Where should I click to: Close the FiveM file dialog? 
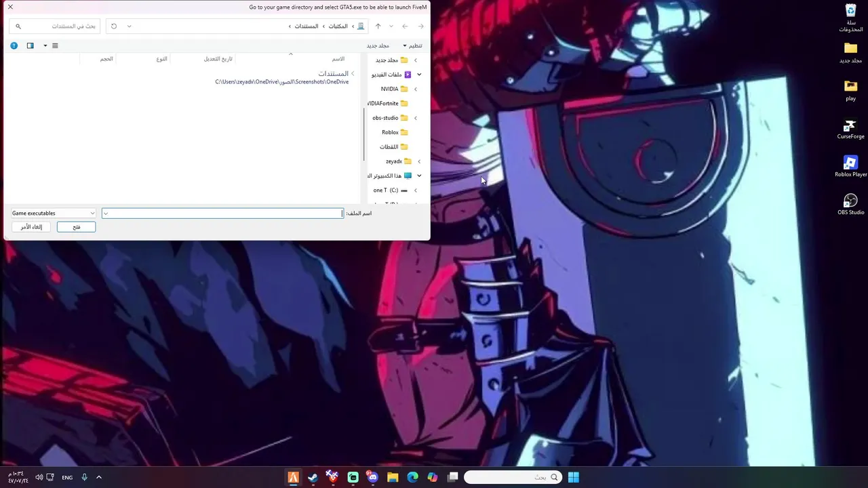10,7
